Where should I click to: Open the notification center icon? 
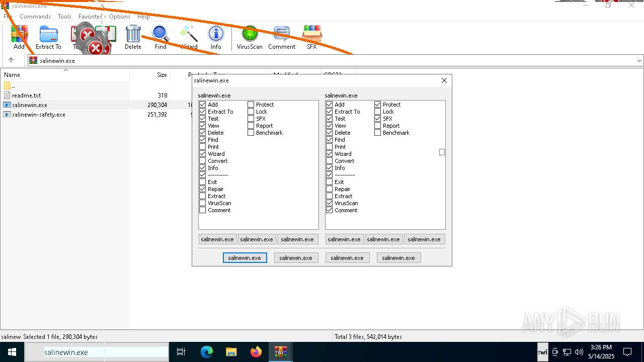(x=627, y=352)
